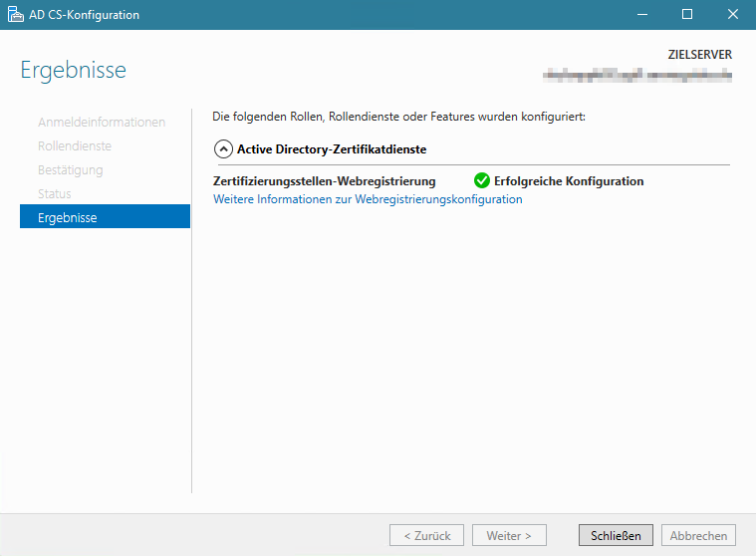Click the ZIELSERVER label

(699, 55)
